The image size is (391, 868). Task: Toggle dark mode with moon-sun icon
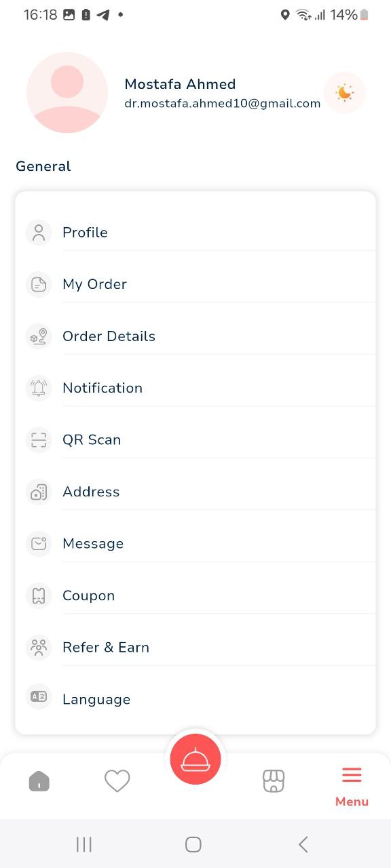345,92
